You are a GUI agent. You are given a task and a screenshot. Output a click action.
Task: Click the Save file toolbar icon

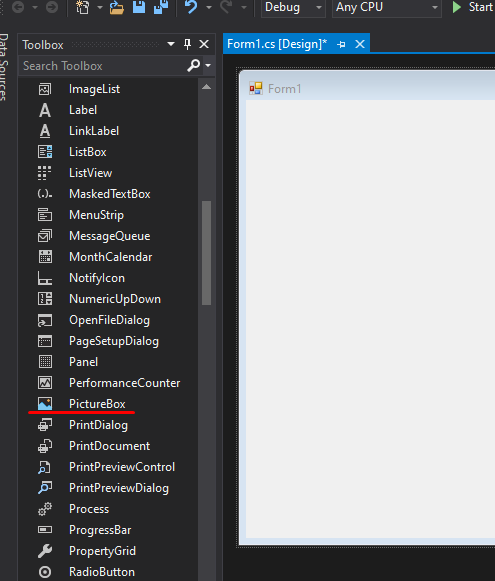[x=139, y=7]
